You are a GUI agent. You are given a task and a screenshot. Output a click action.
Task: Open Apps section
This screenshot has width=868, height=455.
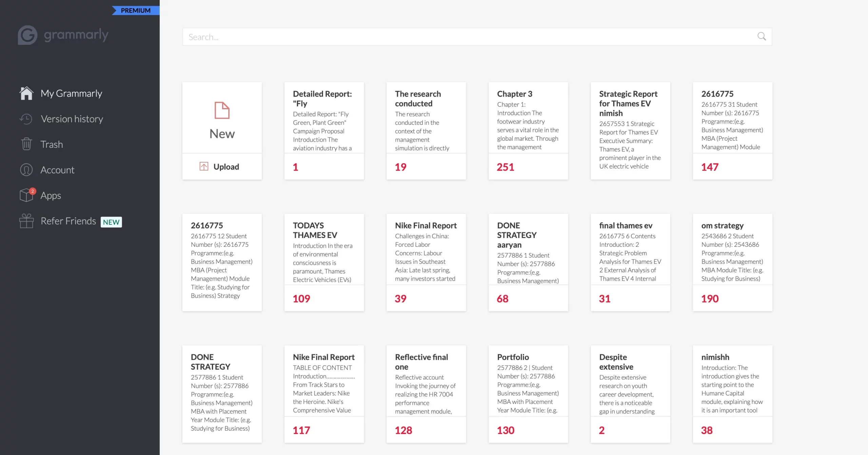[50, 195]
